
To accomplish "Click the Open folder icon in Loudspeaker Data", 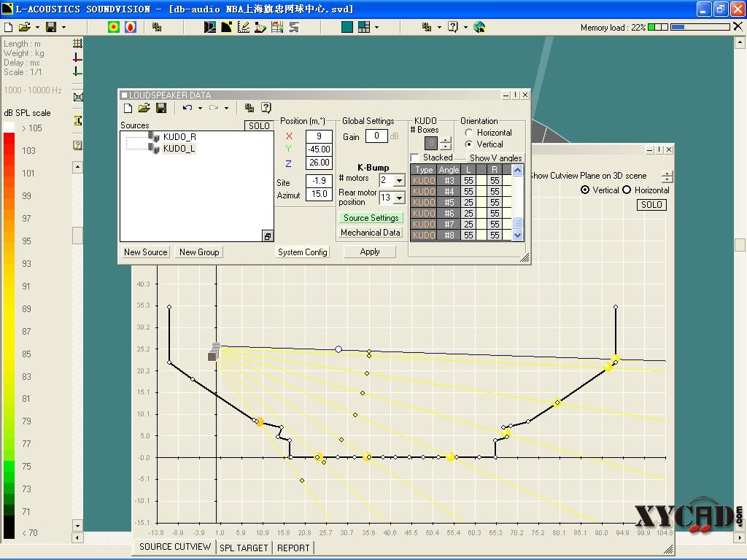I will click(144, 108).
